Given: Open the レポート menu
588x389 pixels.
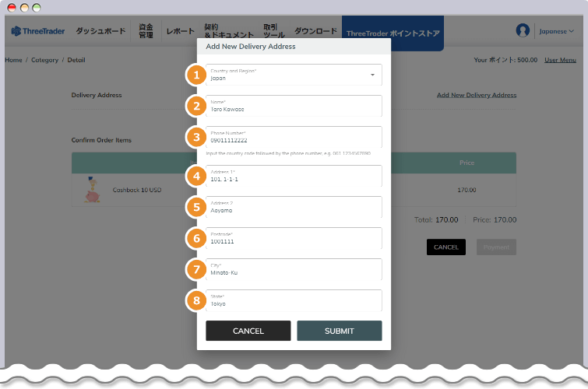Looking at the screenshot, I should 181,31.
